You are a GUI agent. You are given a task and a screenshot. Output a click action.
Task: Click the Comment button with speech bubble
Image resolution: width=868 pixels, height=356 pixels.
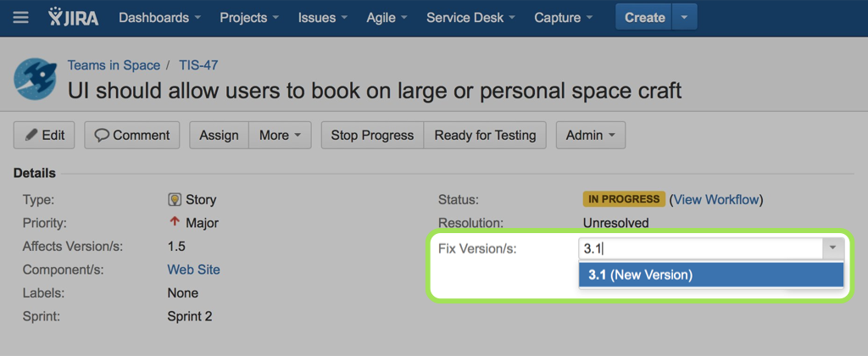tap(131, 135)
